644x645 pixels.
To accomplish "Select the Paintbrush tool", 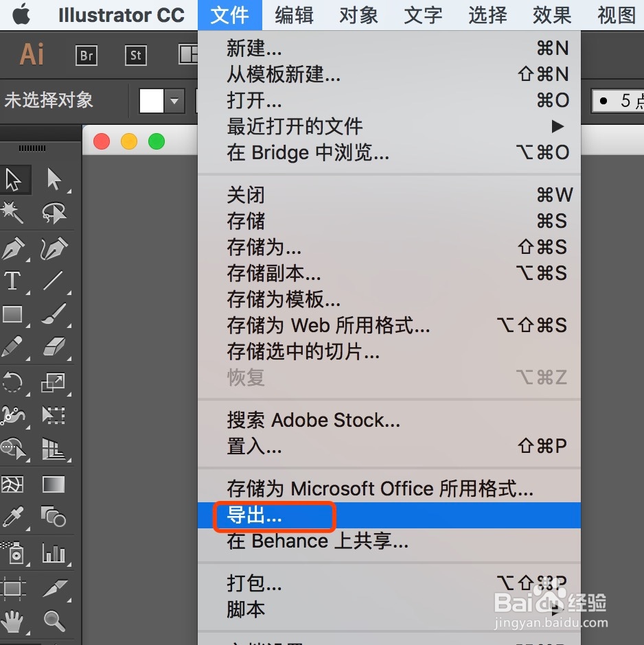I will click(x=54, y=314).
